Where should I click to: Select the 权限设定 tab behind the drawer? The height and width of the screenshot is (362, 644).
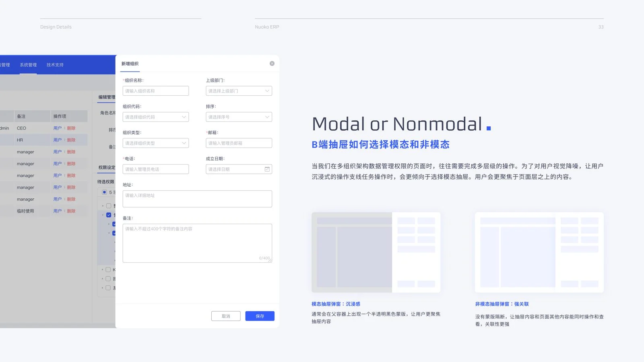(107, 167)
